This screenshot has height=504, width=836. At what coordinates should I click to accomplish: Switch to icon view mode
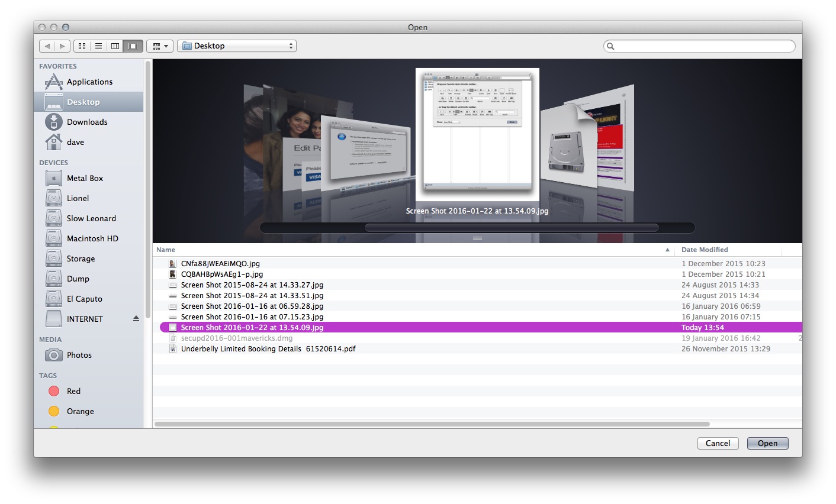(x=81, y=46)
